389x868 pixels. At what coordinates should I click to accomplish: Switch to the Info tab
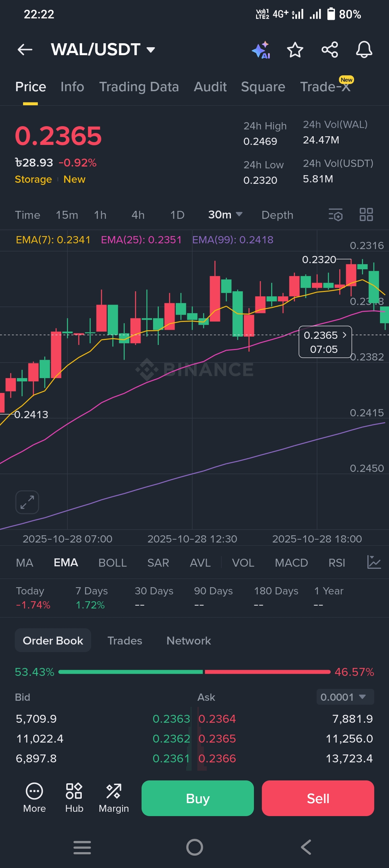point(72,87)
